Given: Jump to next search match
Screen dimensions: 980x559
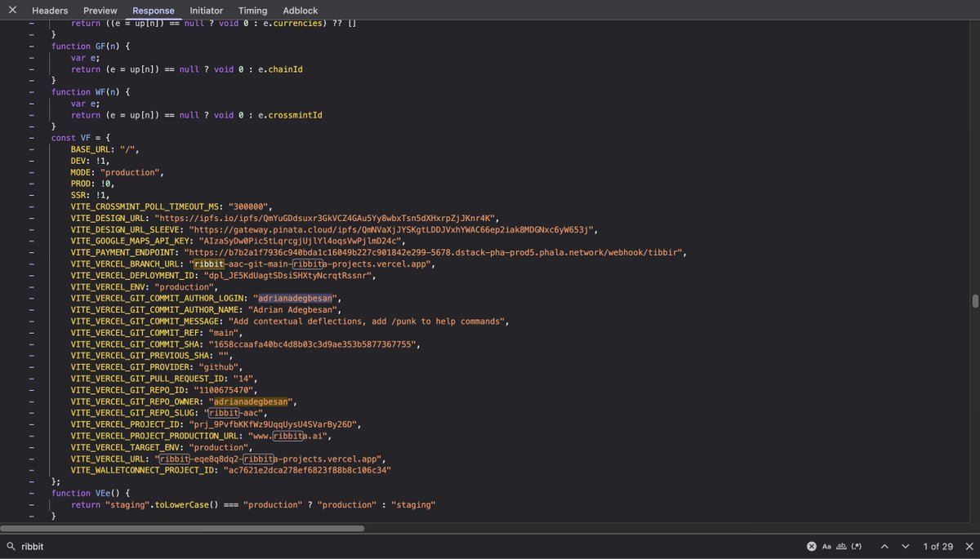Looking at the screenshot, I should (x=905, y=546).
